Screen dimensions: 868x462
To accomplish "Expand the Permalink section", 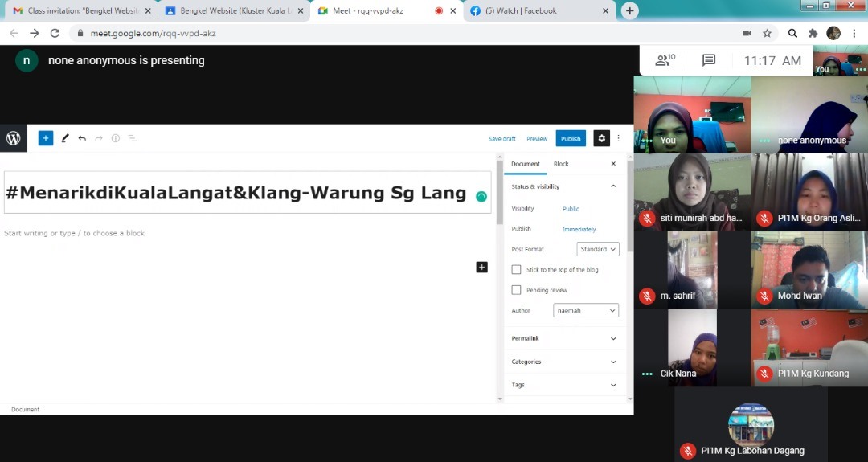I will coord(563,338).
